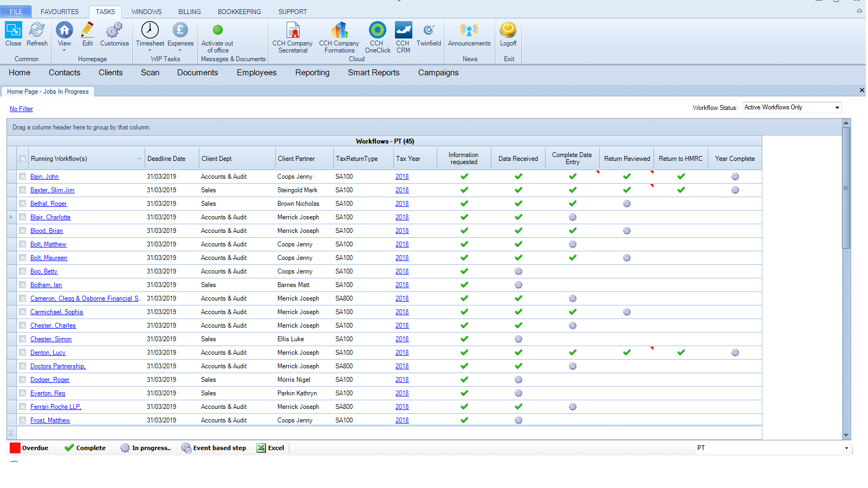This screenshot has width=868, height=488.
Task: Tick the select-all checkbox in table header
Action: click(22, 159)
